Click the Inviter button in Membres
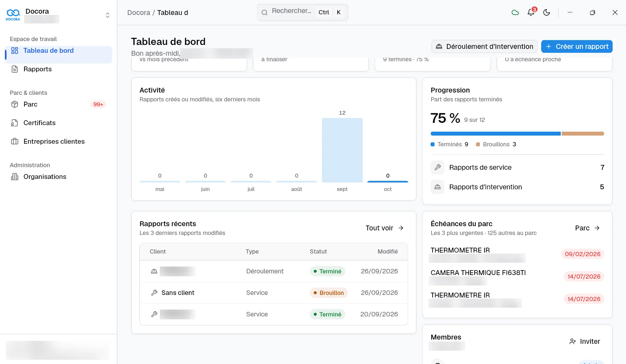This screenshot has width=626, height=364. pyautogui.click(x=585, y=342)
